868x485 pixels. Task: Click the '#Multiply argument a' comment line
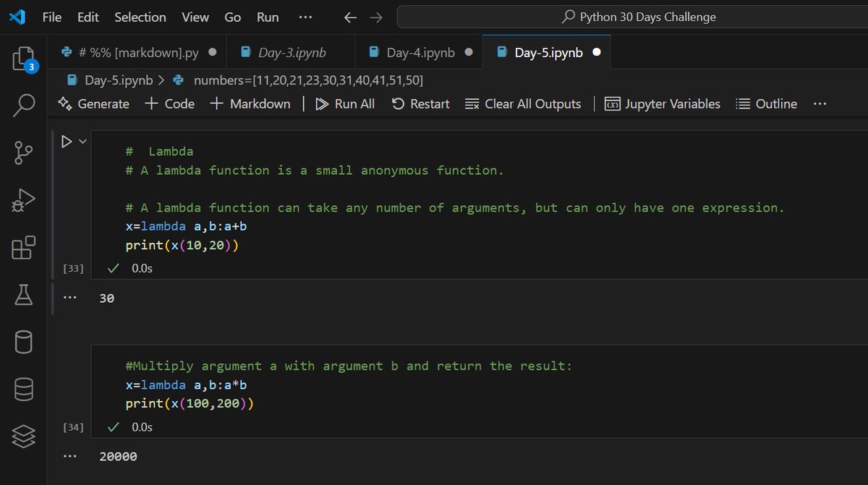pos(349,366)
